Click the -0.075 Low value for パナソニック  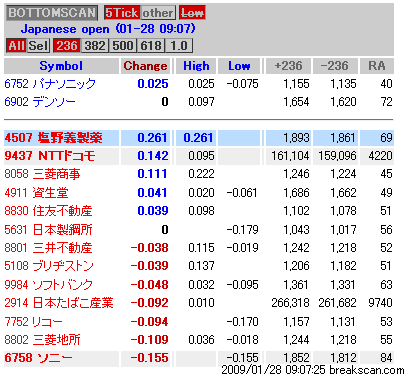click(x=242, y=84)
